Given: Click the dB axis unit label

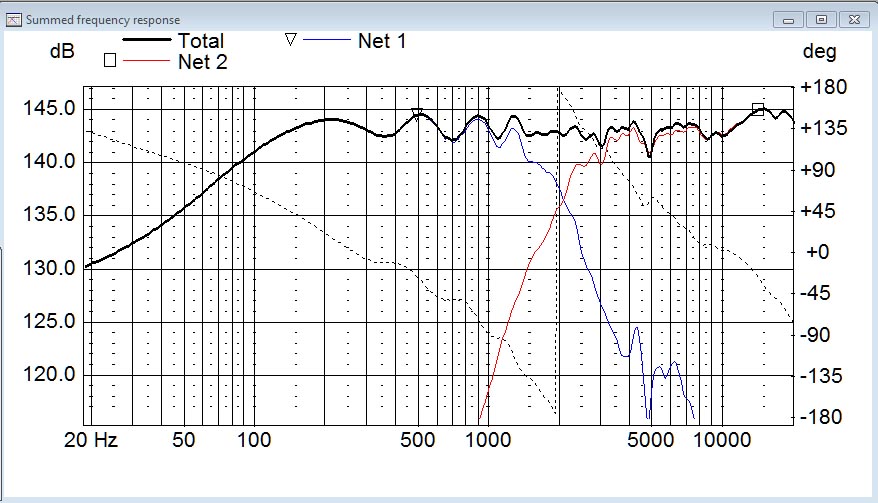Looking at the screenshot, I should point(62,51).
